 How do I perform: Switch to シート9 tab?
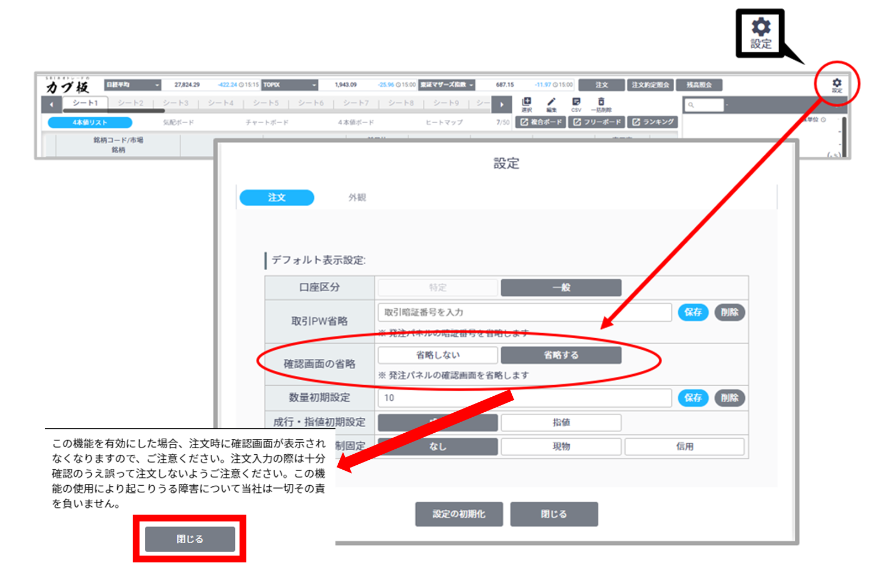pos(446,103)
